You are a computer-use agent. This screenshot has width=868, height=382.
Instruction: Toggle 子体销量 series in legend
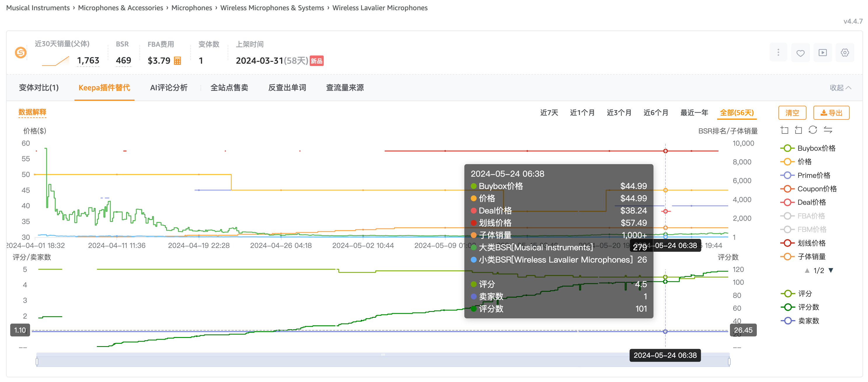(803, 257)
